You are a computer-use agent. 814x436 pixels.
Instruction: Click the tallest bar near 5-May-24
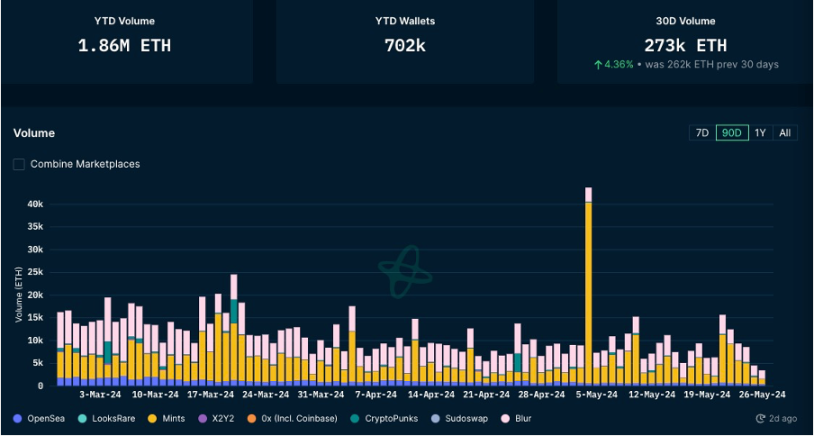[x=588, y=290]
